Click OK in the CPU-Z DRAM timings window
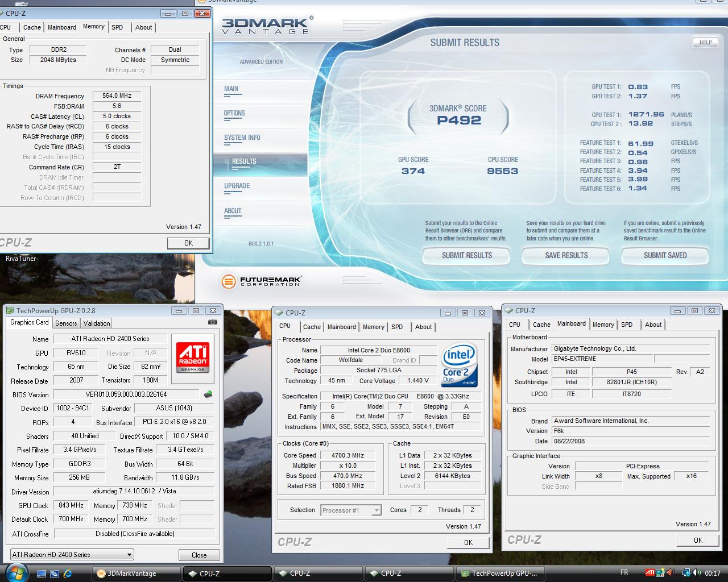This screenshot has width=728, height=582. pyautogui.click(x=188, y=243)
